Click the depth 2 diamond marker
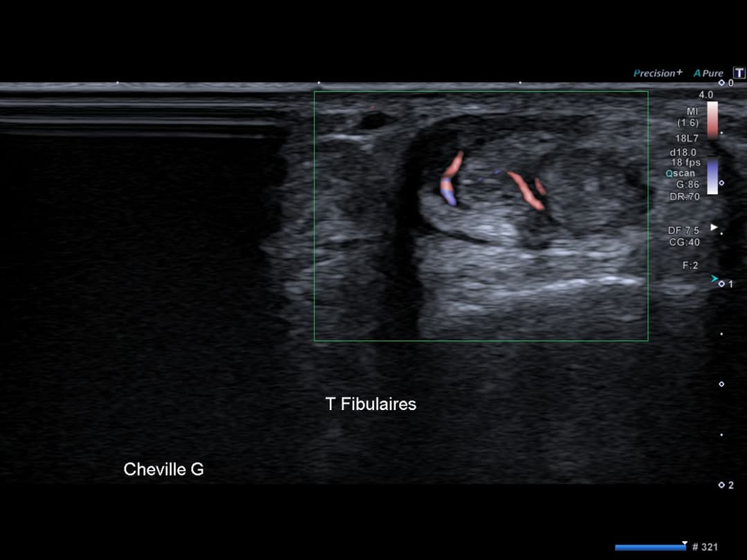This screenshot has width=747, height=560. (721, 485)
